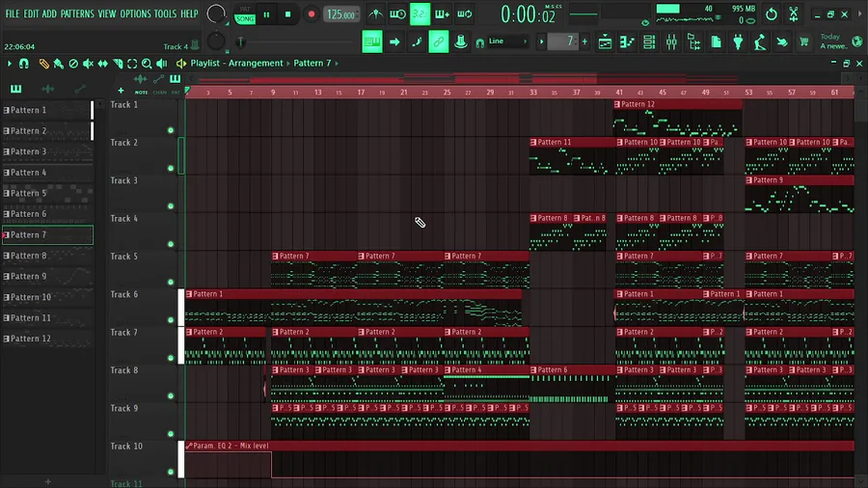Screen dimensions: 868x488
Task: Pause playback with transport pause button
Action: 266,14
